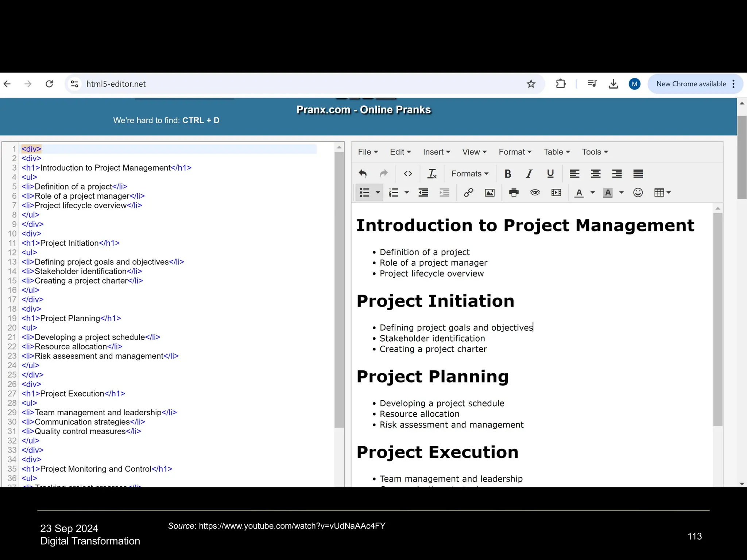Open source code view icon

click(x=408, y=174)
